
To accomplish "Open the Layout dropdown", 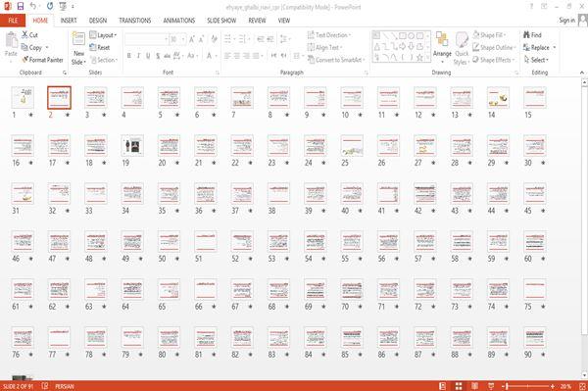I will (103, 35).
